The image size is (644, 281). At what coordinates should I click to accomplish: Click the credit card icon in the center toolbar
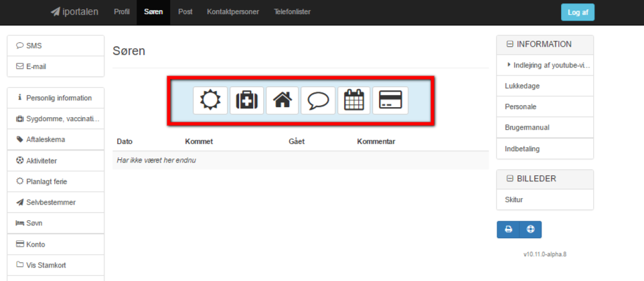pos(390,100)
